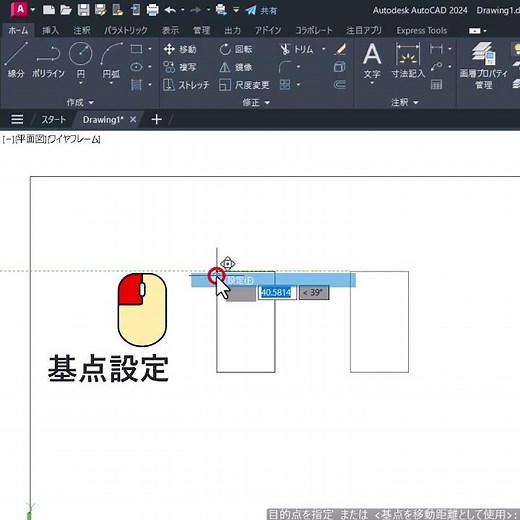Expand the Fillet dropdown arrow
Image resolution: width=520 pixels, height=520 pixels.
click(x=298, y=67)
